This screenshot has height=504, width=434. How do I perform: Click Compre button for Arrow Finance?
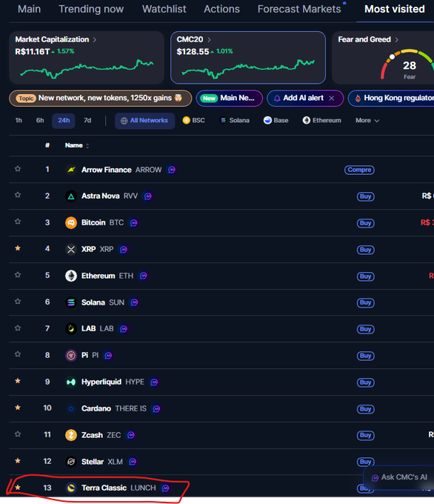(359, 170)
